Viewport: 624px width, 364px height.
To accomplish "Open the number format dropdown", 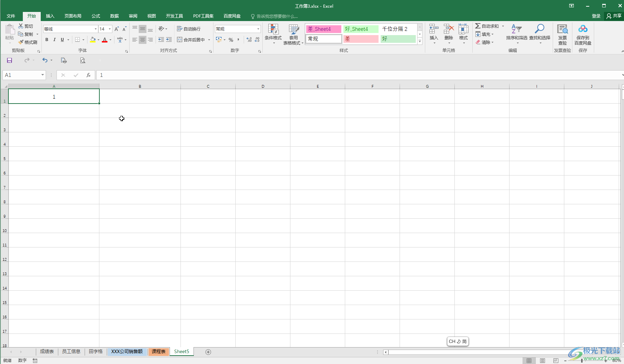I will click(x=258, y=29).
